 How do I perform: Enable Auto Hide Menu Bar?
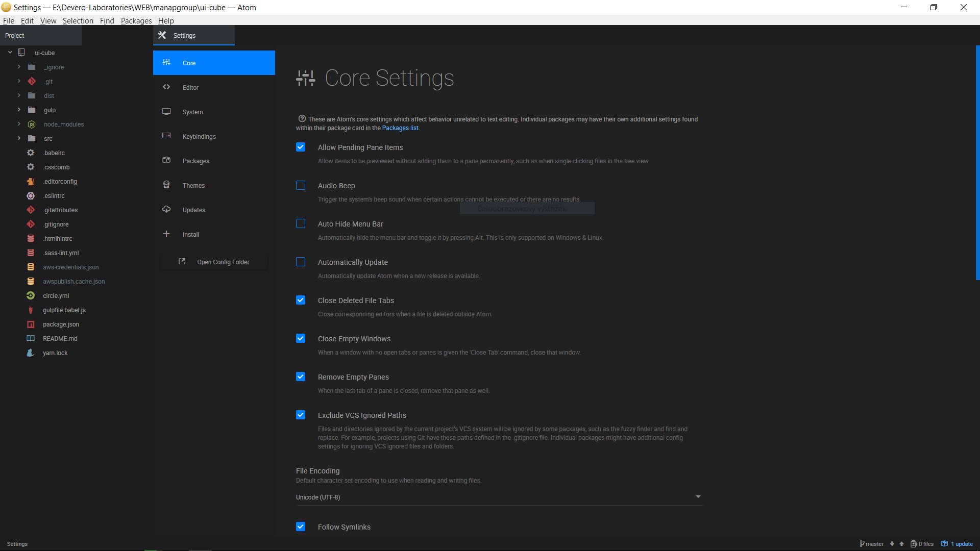pos(300,223)
